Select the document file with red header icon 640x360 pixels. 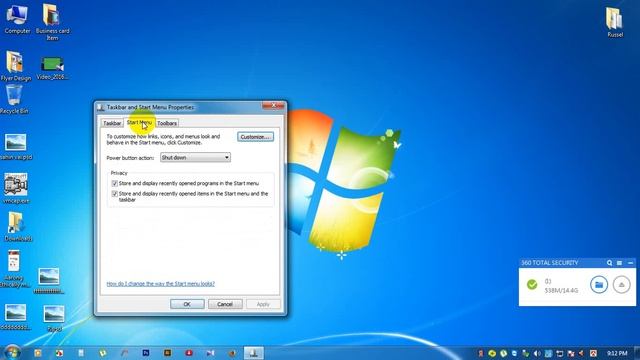(14, 268)
